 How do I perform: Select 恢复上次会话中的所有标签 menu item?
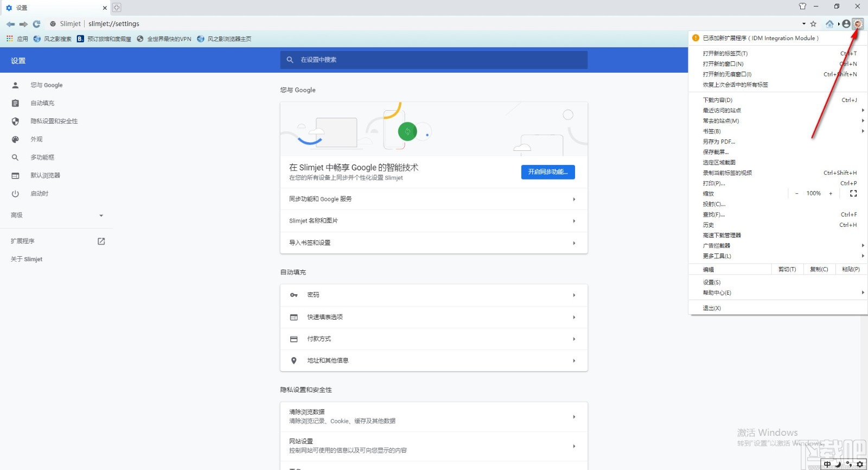778,85
